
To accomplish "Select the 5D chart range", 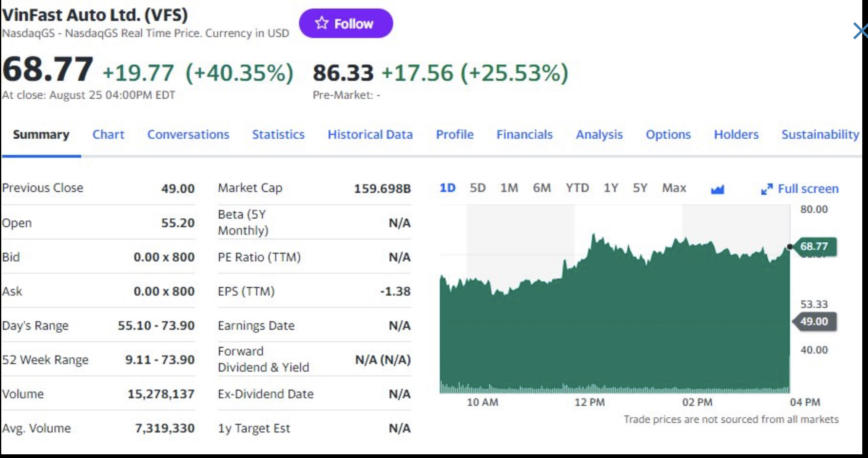I will pos(477,188).
